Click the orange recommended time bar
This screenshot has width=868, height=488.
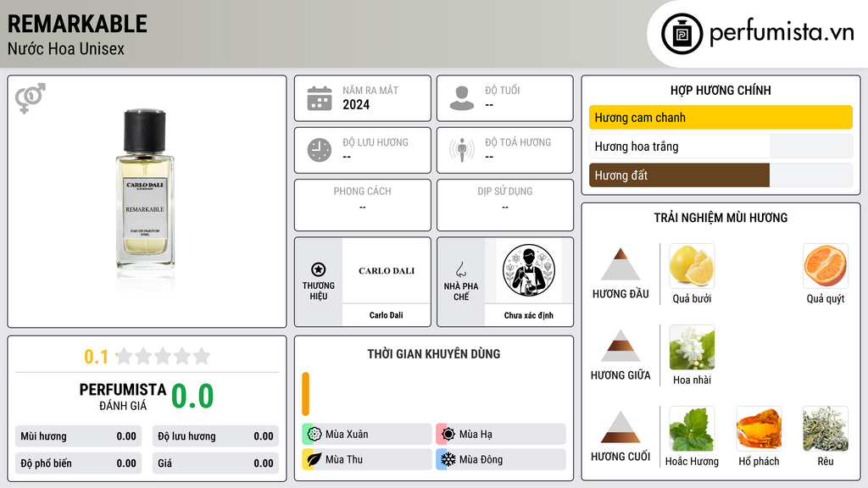pyautogui.click(x=305, y=394)
